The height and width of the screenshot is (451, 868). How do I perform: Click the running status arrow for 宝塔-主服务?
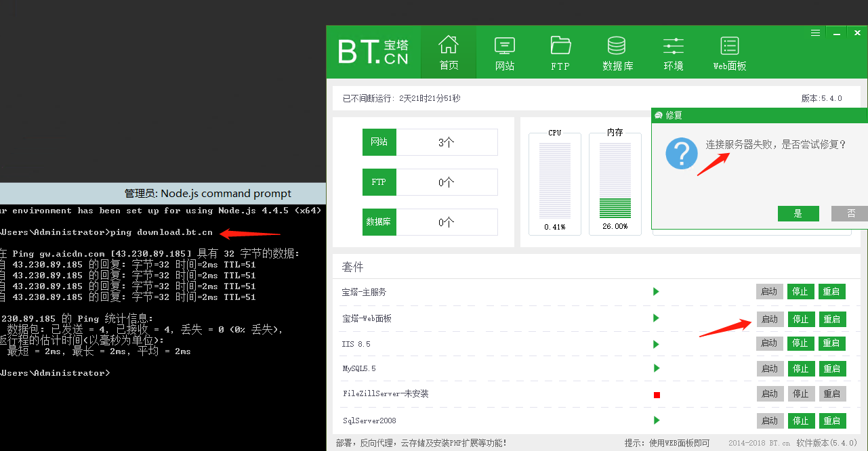(x=656, y=291)
